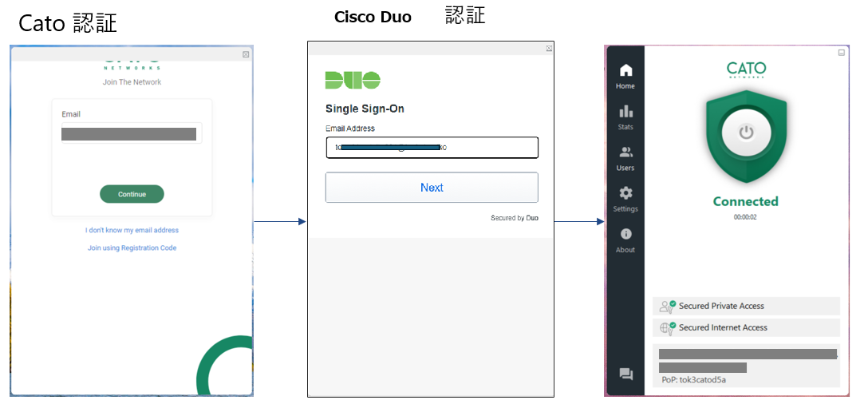Focus the Email Address field in Duo
The height and width of the screenshot is (408, 868).
click(x=432, y=148)
